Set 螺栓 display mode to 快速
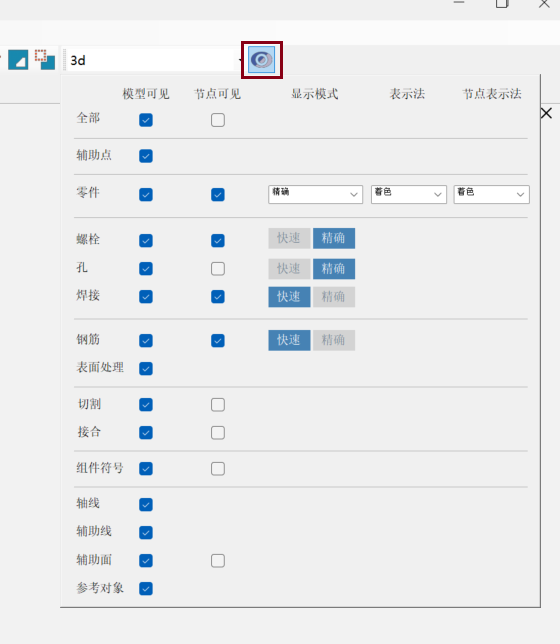Screen dimensions: 560x644 [289, 238]
